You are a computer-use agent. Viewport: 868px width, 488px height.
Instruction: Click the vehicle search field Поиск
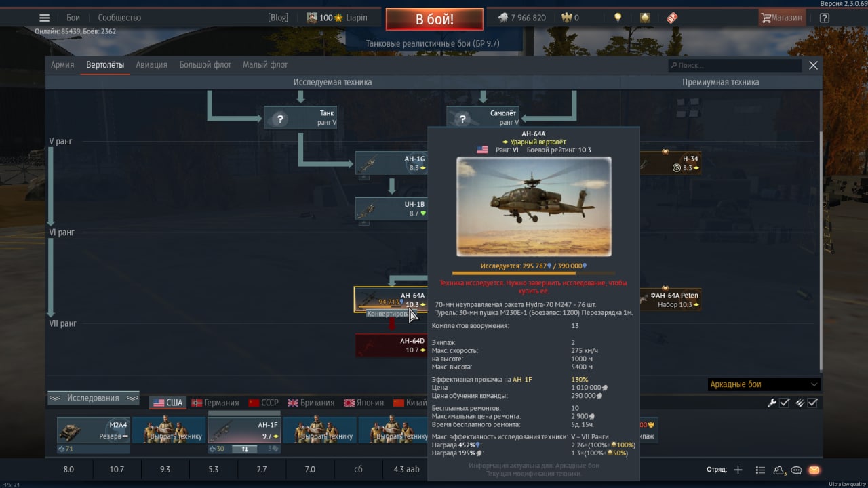pyautogui.click(x=734, y=66)
